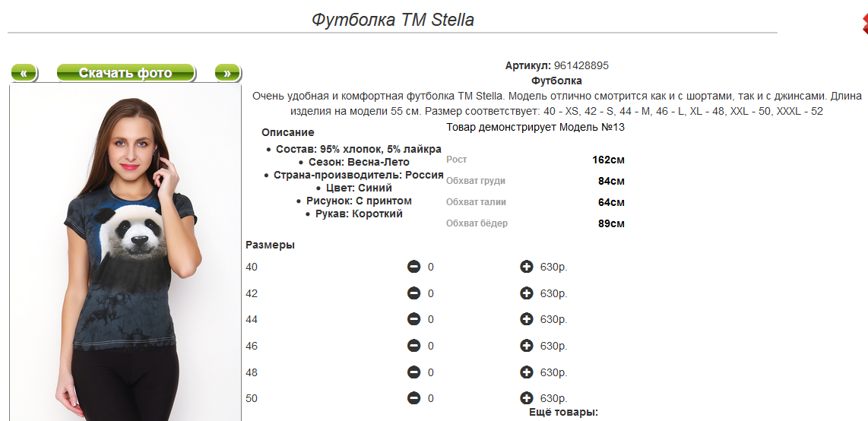Click the Скачать фото button
The height and width of the screenshot is (421, 868).
[x=125, y=72]
